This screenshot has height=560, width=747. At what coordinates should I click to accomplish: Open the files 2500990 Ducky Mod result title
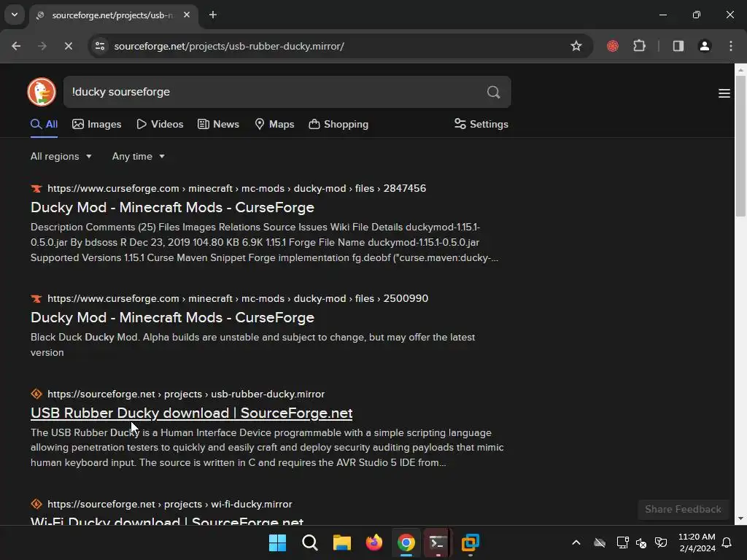[x=172, y=318]
